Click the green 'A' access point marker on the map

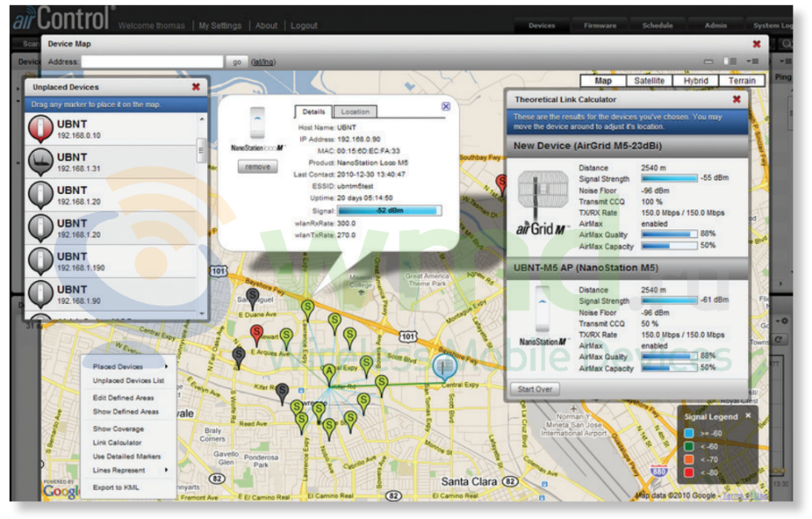330,374
